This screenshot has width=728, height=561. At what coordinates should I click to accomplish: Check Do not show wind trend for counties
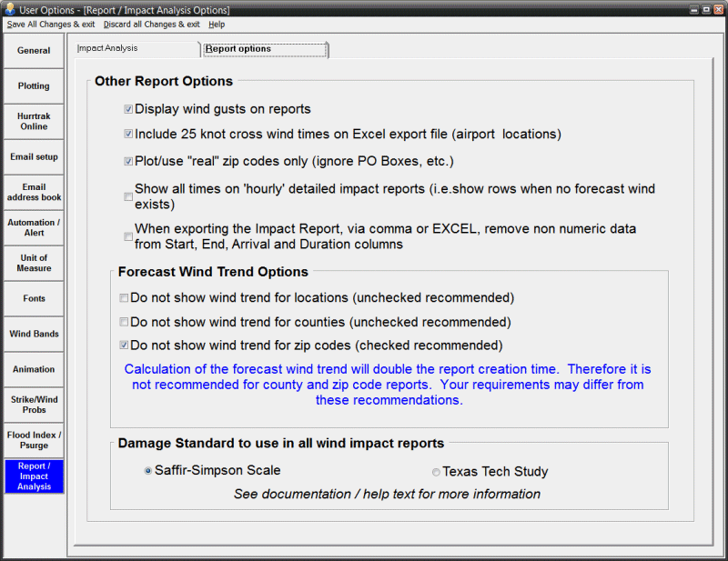(x=124, y=322)
